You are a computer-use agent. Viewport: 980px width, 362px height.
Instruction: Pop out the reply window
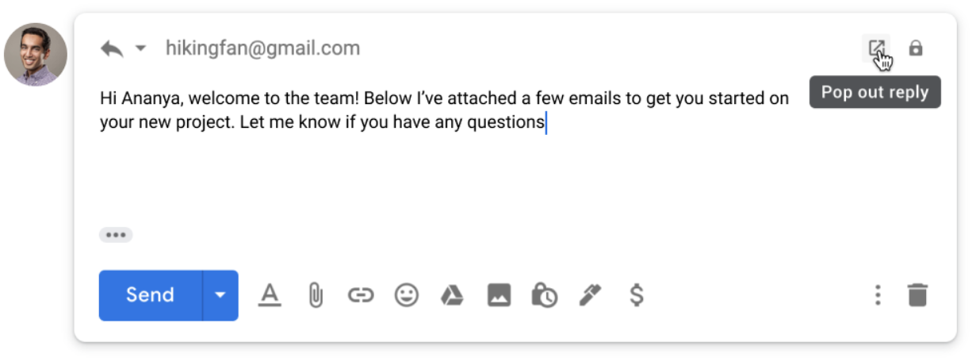pyautogui.click(x=875, y=48)
